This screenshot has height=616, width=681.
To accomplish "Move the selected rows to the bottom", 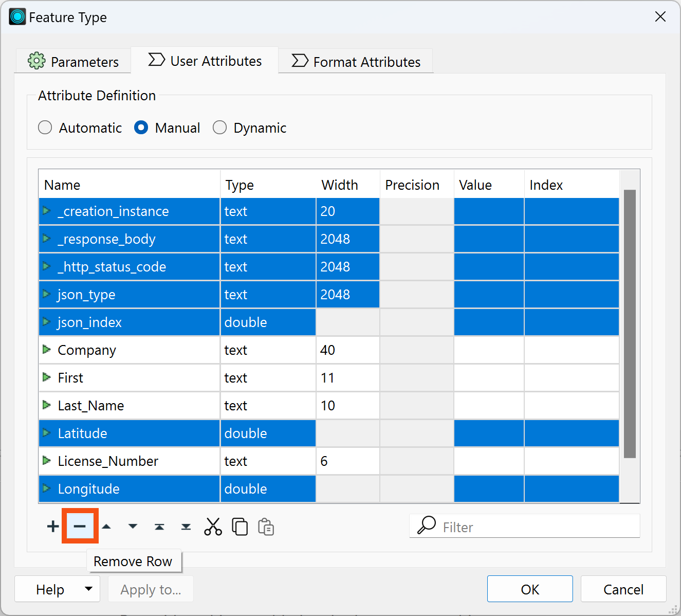I will point(186,526).
